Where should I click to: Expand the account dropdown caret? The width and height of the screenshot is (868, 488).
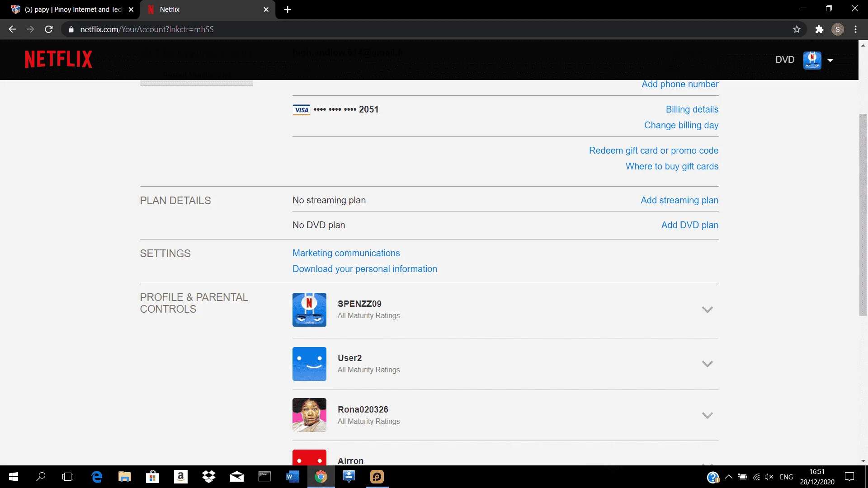coord(830,60)
